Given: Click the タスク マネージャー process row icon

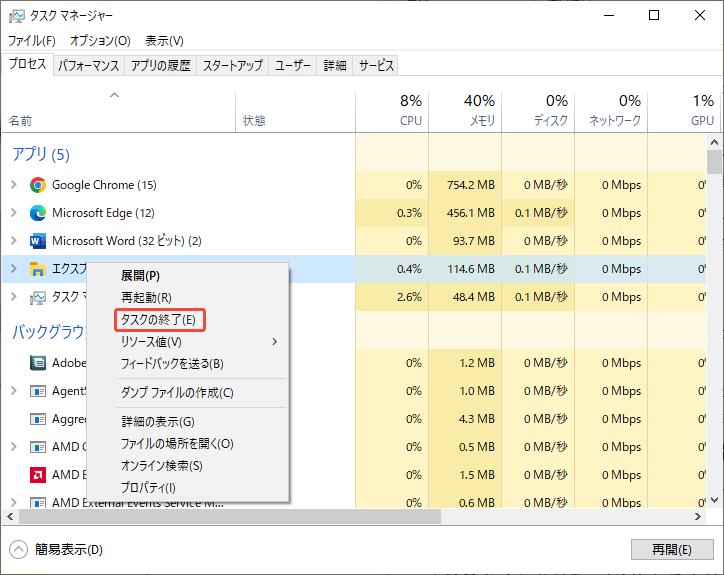Looking at the screenshot, I should [37, 297].
